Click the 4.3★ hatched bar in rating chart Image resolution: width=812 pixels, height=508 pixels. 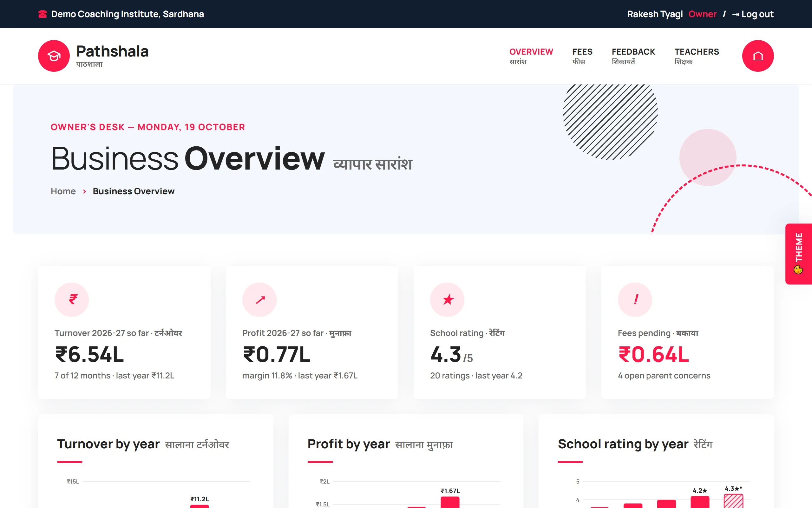click(733, 501)
